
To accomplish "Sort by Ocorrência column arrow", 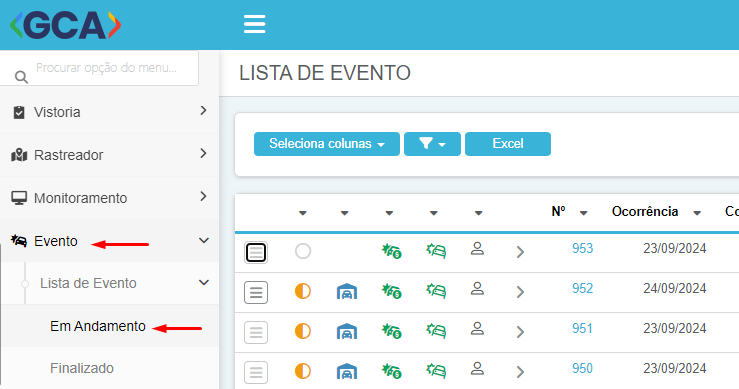I will (x=697, y=213).
